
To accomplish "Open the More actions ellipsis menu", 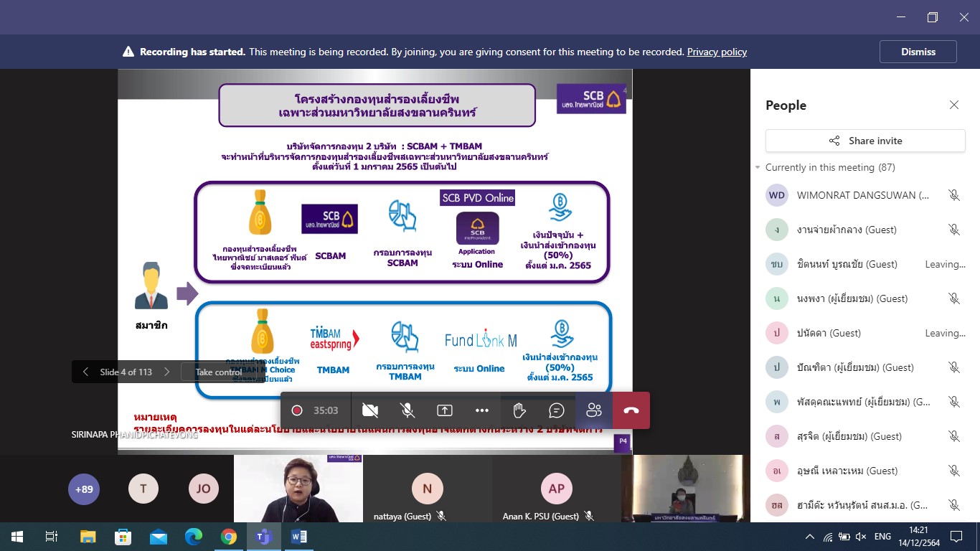I will (482, 410).
